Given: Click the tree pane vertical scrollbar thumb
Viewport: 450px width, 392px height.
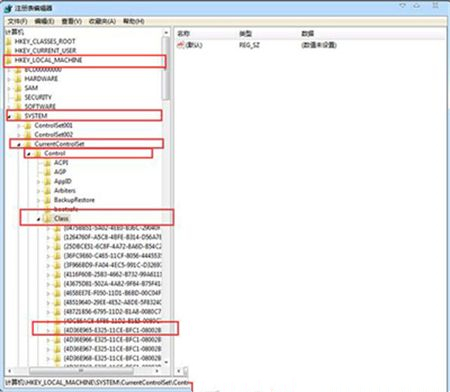Looking at the screenshot, I should click(166, 68).
